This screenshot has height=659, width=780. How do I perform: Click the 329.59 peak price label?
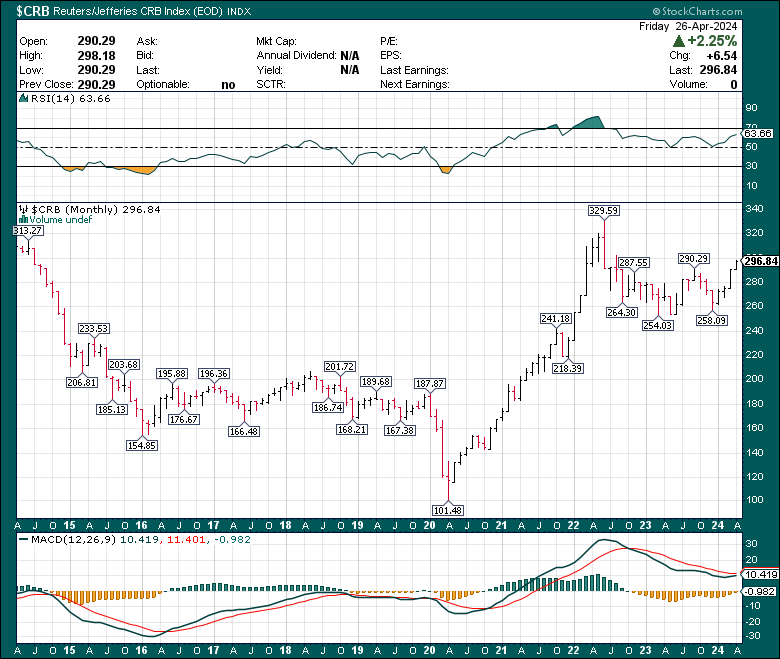tap(603, 210)
